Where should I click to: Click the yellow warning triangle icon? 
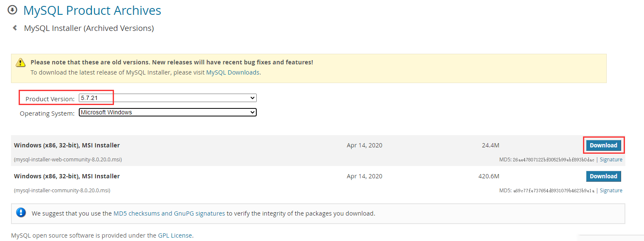click(x=21, y=63)
